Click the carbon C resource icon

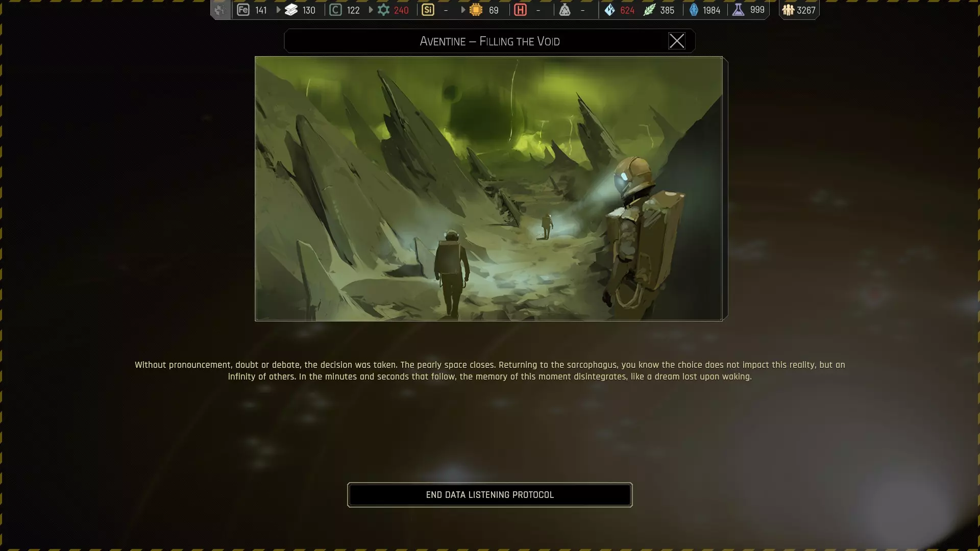tap(335, 10)
